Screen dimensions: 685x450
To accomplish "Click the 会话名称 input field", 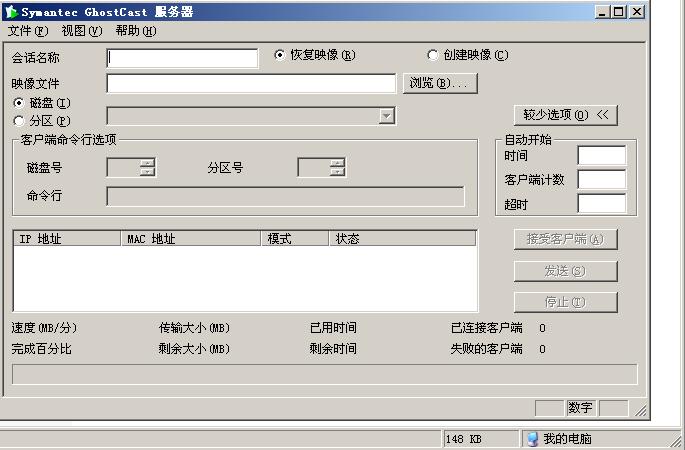I will point(182,58).
